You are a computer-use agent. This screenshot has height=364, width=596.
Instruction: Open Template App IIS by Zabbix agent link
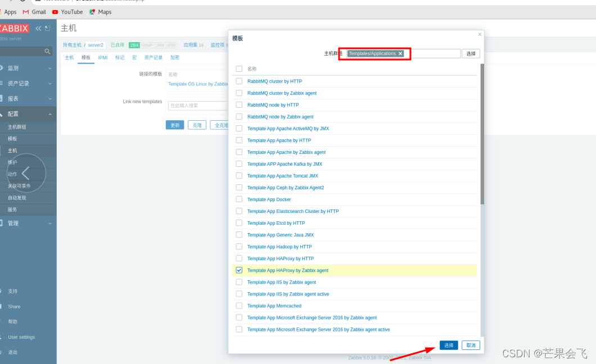click(282, 282)
